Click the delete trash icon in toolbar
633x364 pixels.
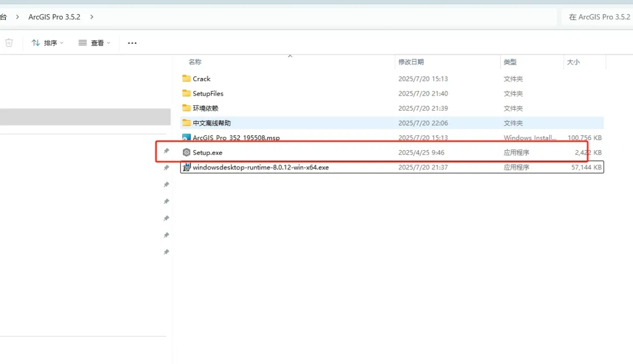click(x=9, y=43)
